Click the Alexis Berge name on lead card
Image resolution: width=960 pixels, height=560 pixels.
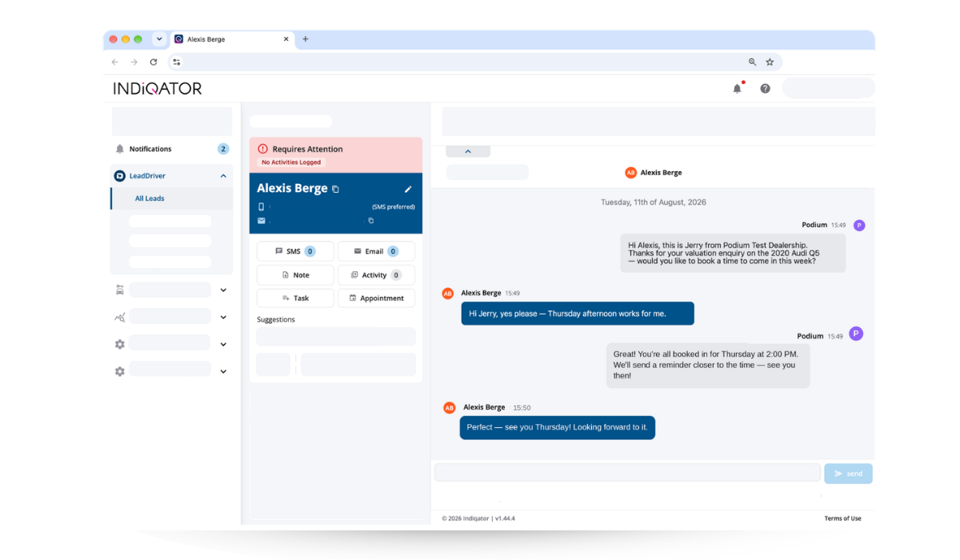pyautogui.click(x=292, y=188)
